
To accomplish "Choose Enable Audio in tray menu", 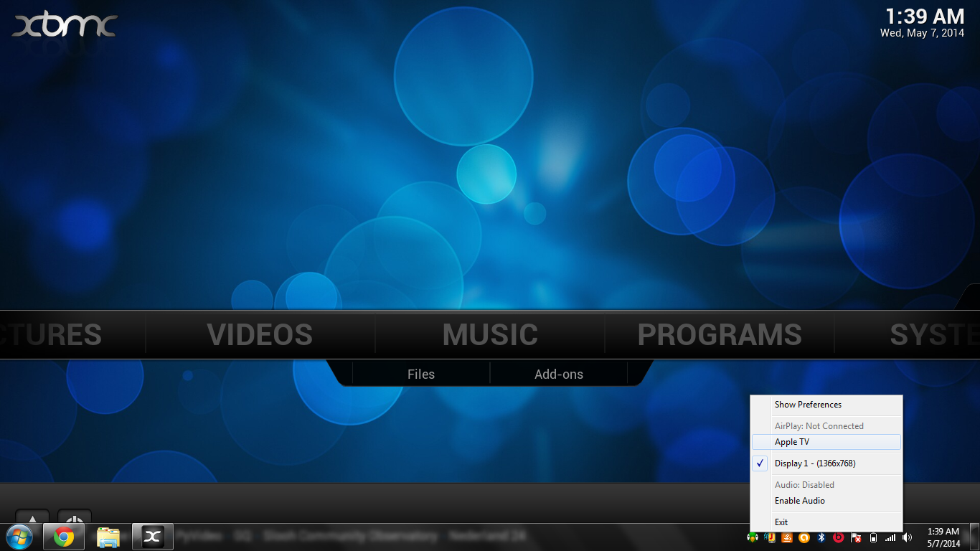I will pyautogui.click(x=826, y=501).
